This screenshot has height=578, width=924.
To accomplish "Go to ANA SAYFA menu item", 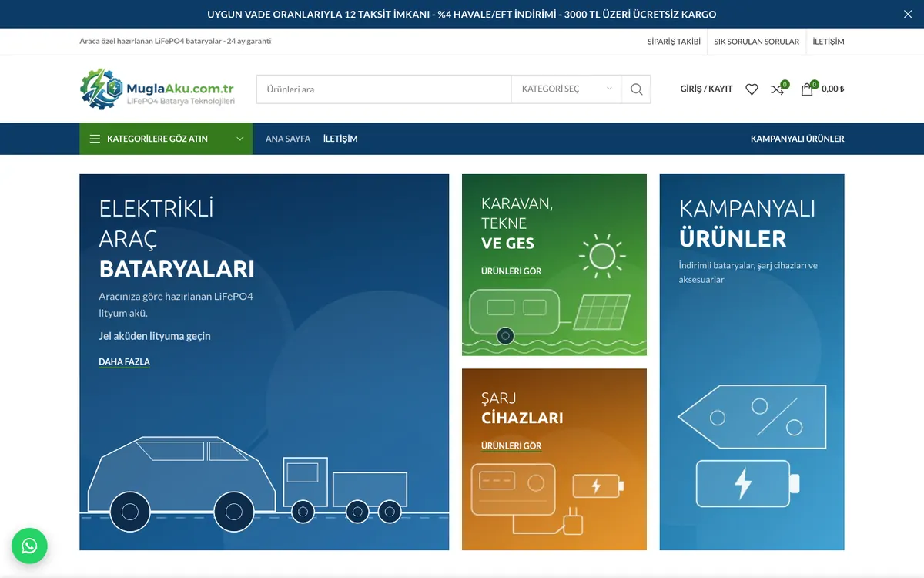I will 288,139.
